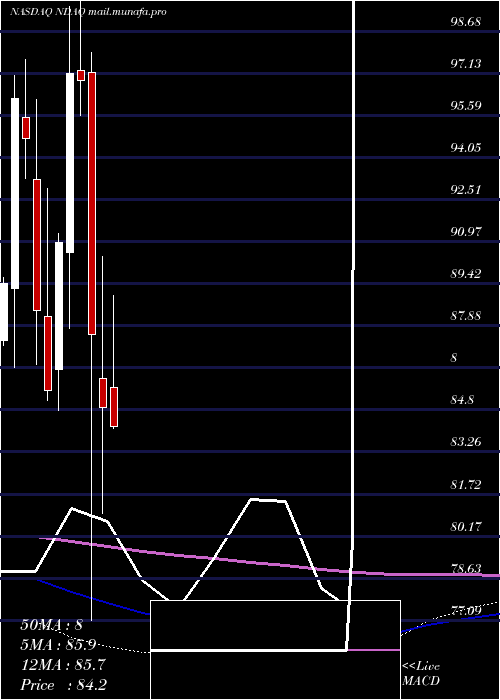Choose the 81.72 axis value
Viewport: 500px width, 700px height.
point(466,484)
